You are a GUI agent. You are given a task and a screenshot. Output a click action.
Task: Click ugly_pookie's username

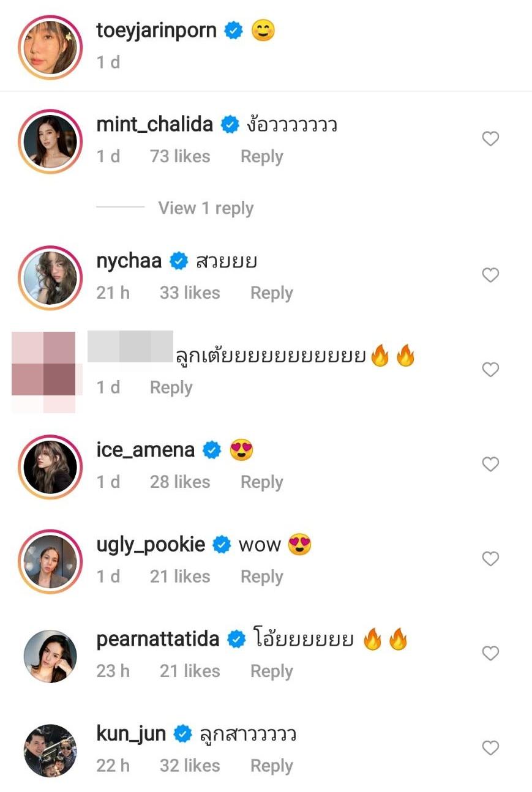click(x=151, y=545)
